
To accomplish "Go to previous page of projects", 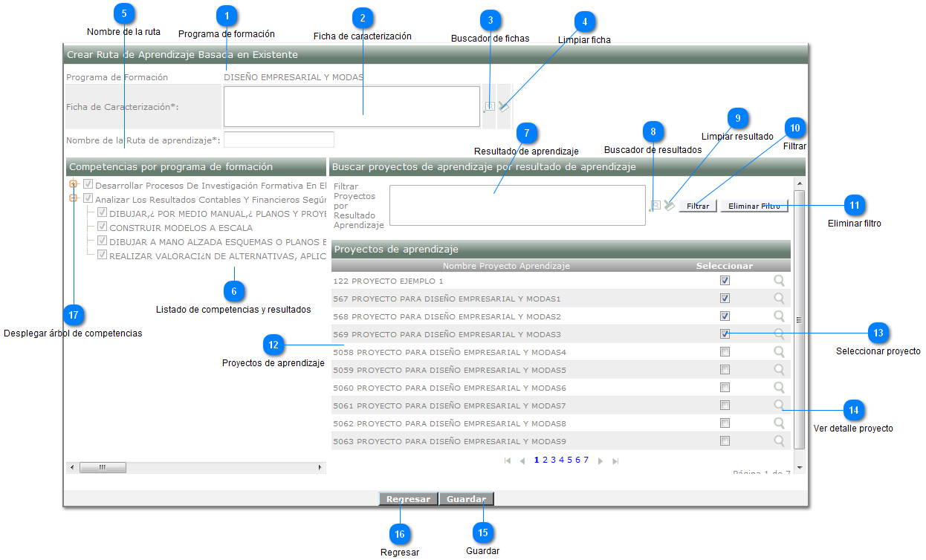I will point(522,461).
